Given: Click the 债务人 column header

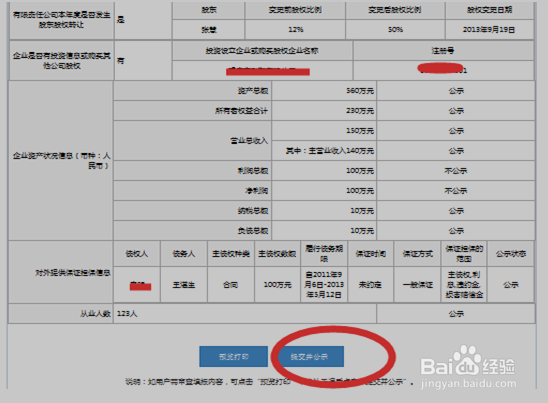Looking at the screenshot, I should [184, 254].
